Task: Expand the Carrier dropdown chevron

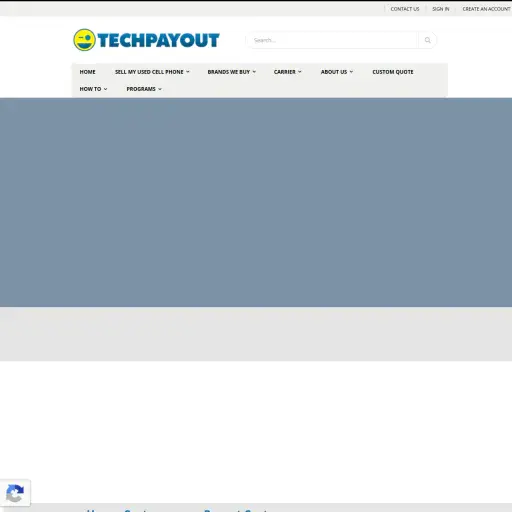Action: pyautogui.click(x=300, y=72)
